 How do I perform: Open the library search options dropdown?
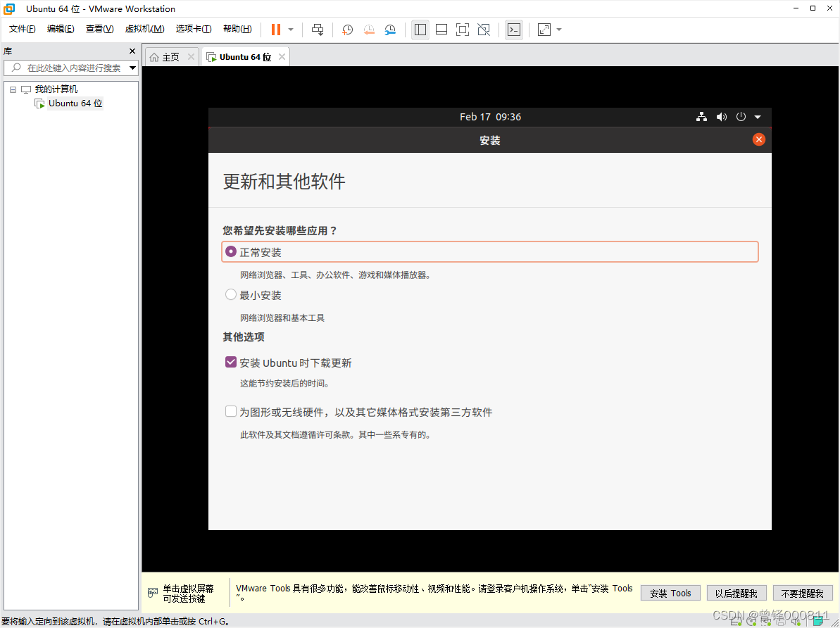click(x=132, y=68)
